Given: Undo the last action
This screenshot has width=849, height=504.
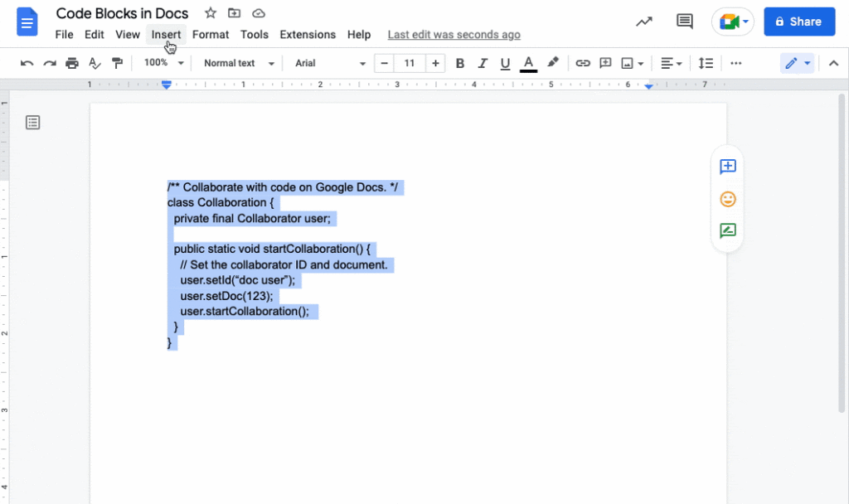Looking at the screenshot, I should pos(27,63).
